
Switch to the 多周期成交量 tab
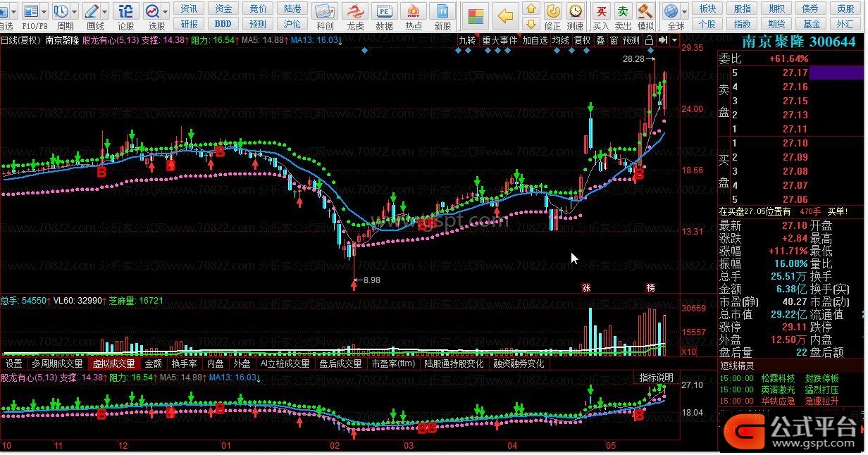[57, 364]
